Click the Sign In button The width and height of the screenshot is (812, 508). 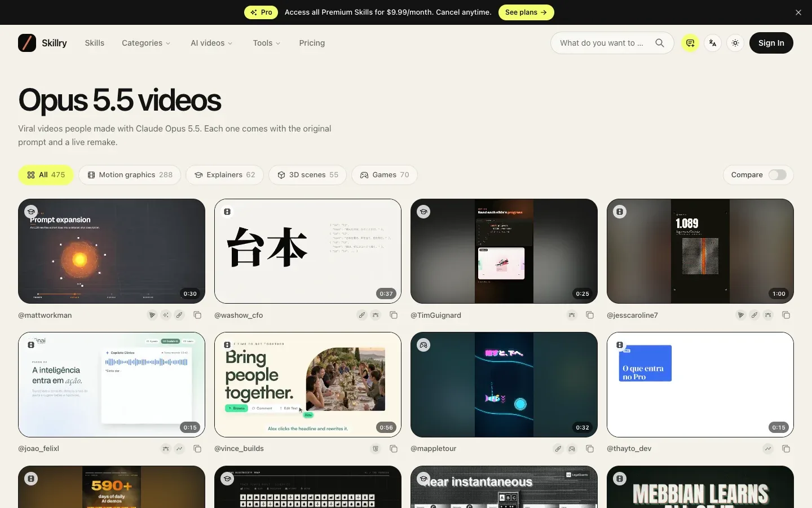tap(771, 43)
